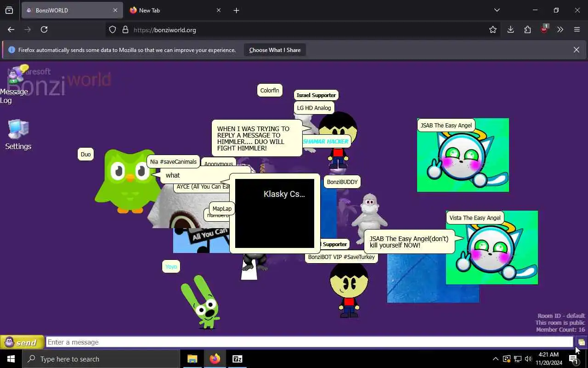588x368 pixels.
Task: Open the volume control in tray
Action: coord(528,359)
